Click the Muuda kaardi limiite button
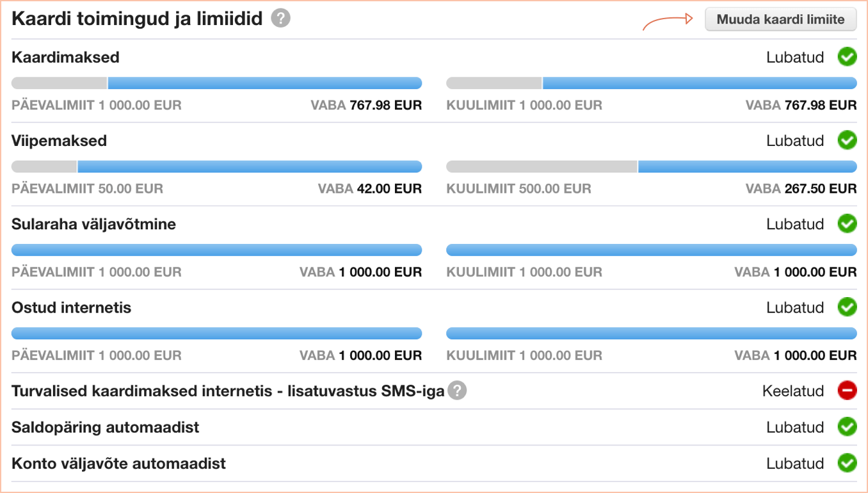 click(x=780, y=19)
